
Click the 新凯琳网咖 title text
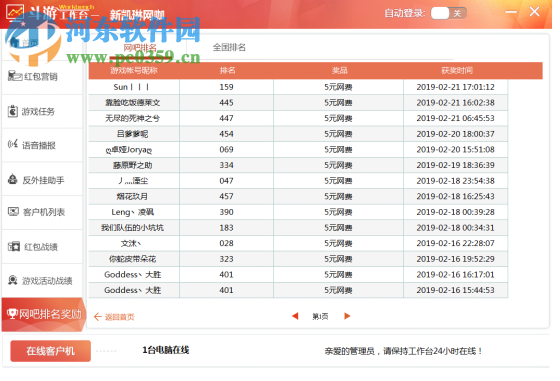point(137,15)
